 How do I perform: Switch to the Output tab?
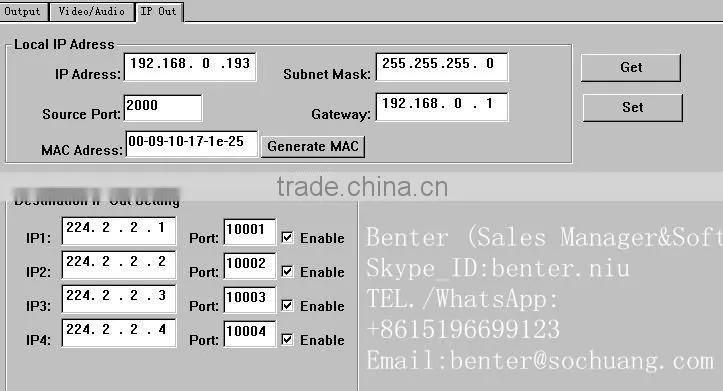(x=23, y=11)
